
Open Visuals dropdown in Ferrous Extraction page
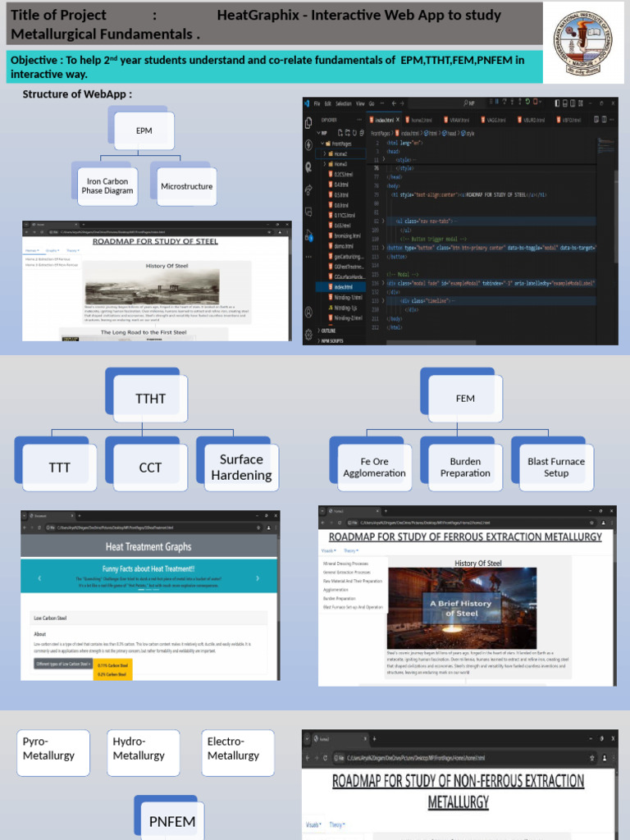pos(328,550)
